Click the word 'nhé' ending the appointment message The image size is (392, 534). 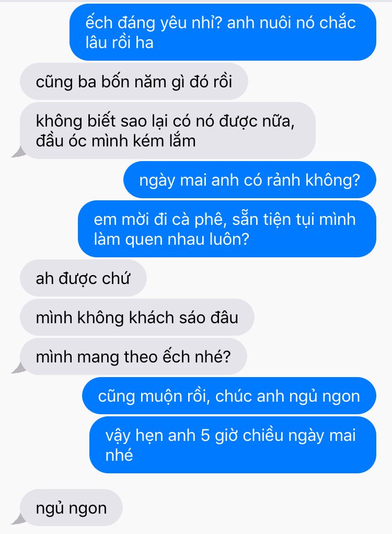coord(119,456)
